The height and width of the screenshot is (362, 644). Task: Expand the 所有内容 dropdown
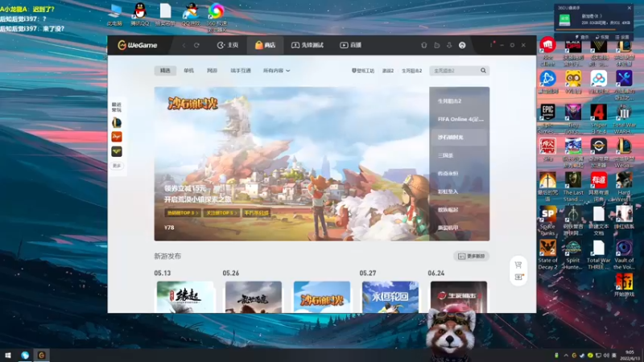(276, 71)
